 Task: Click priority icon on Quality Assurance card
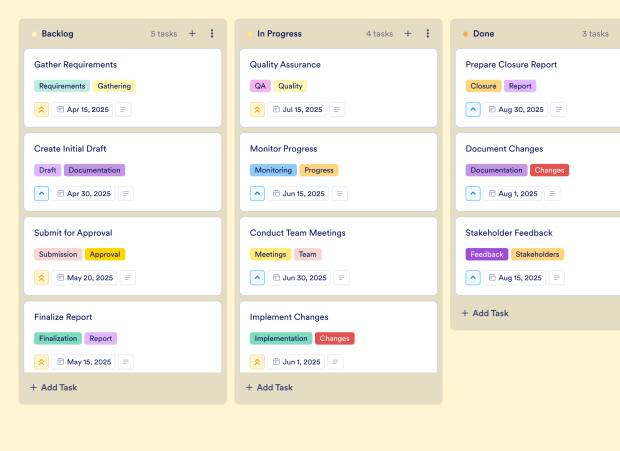coord(258,110)
